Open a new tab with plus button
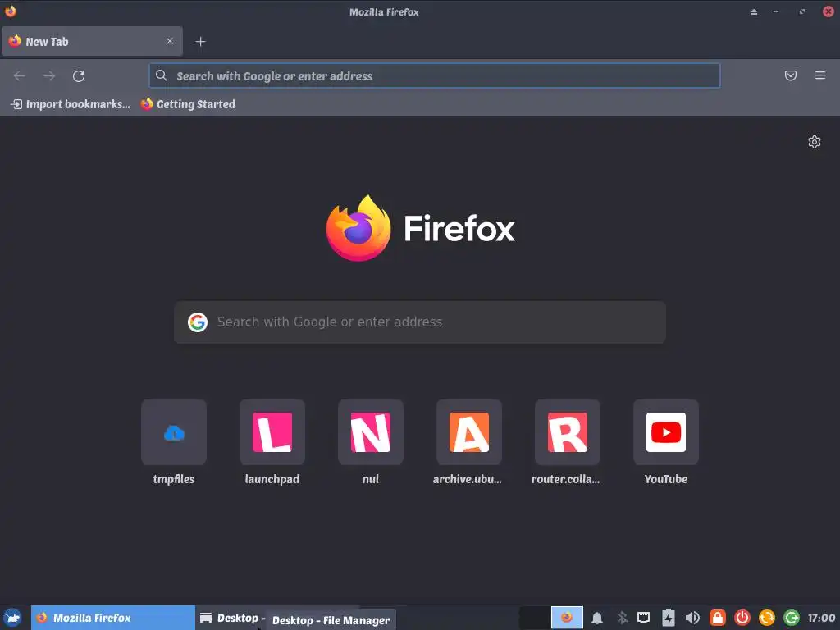840x630 pixels. point(200,41)
